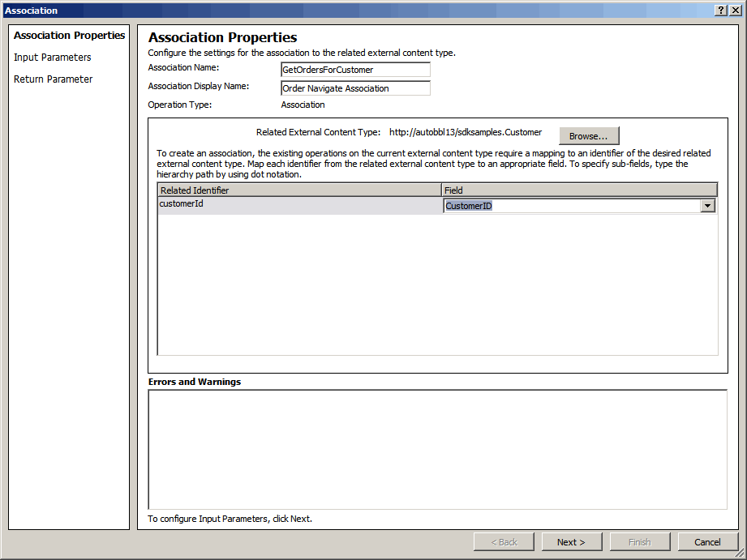Select Association Properties in the sidebar

click(69, 35)
